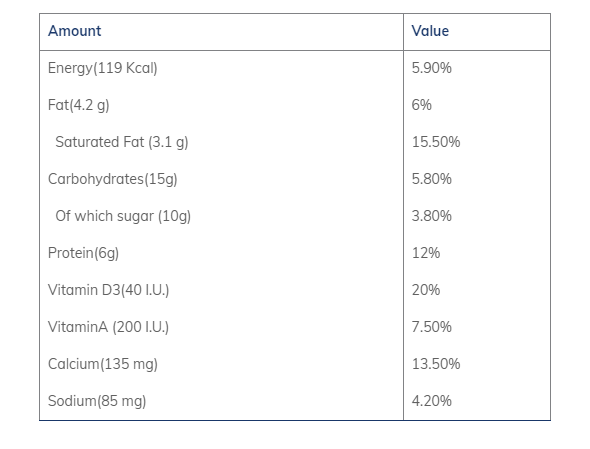The image size is (590, 449).
Task: Click the 13.50% calcium value
Action: [x=436, y=364]
